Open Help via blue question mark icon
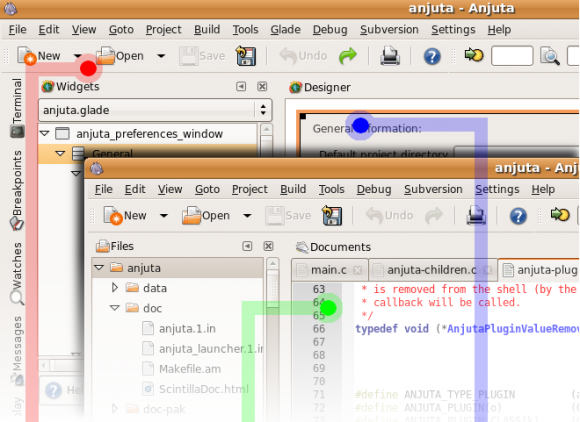580x422 pixels. 432,57
